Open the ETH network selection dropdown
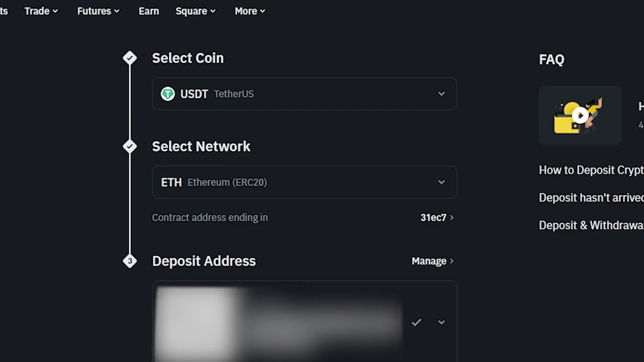Viewport: 644px width, 362px height. 441,182
